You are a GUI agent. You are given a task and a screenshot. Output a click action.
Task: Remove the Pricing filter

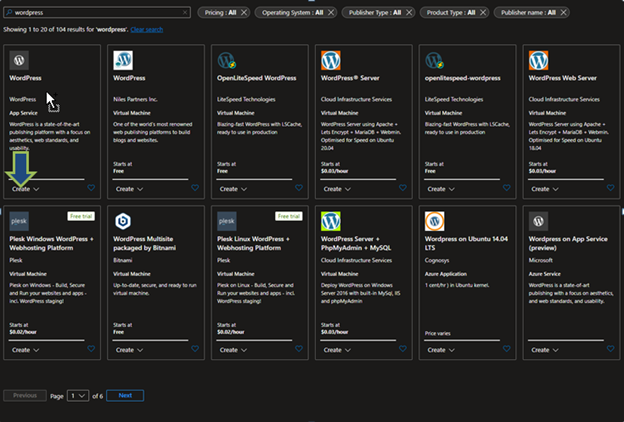point(244,12)
